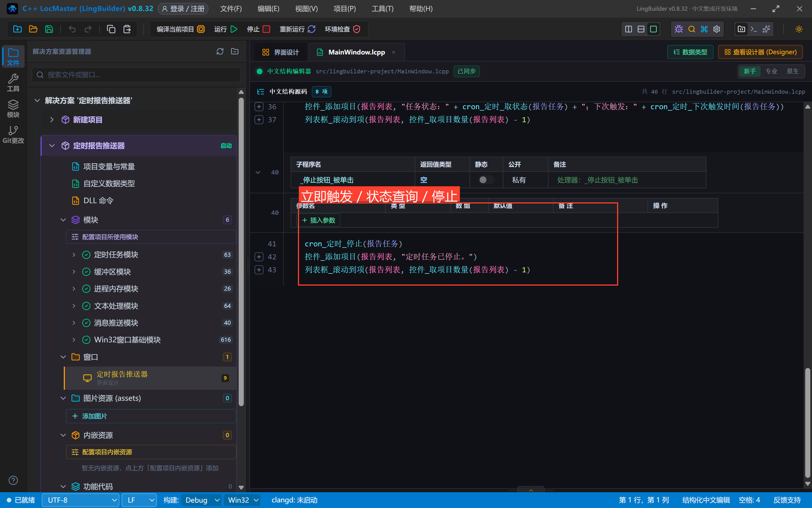The width and height of the screenshot is (812, 508).
Task: Toggle the light theme sun icon
Action: coord(799,29)
